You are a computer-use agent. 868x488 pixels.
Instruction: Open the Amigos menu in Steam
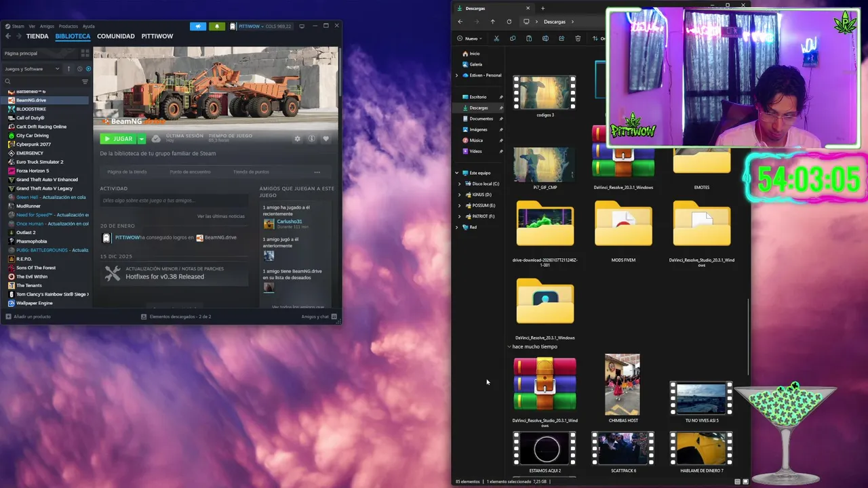47,26
